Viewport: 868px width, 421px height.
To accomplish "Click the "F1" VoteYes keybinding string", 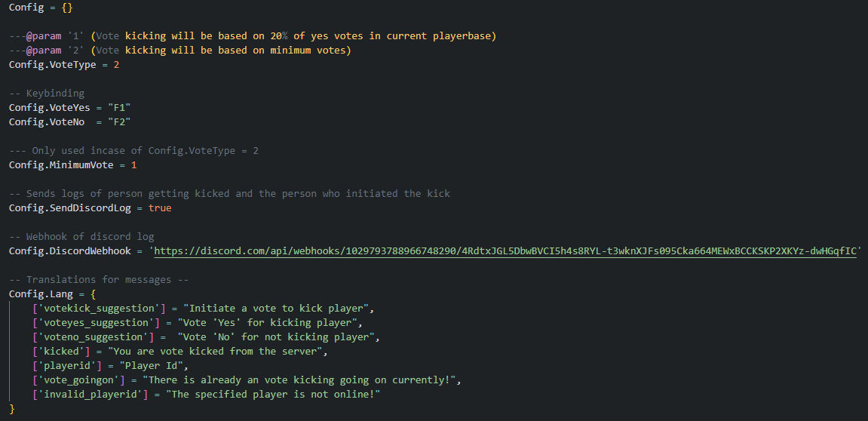I will pos(120,107).
